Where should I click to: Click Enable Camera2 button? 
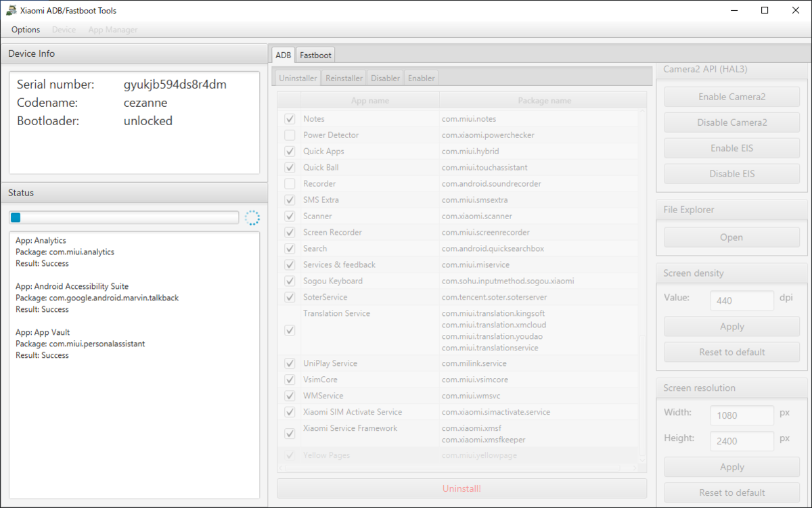731,97
